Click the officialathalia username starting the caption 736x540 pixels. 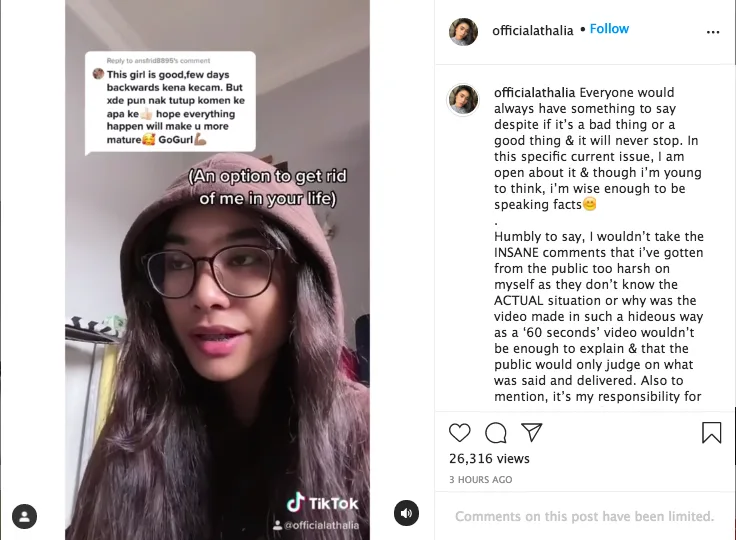(534, 93)
